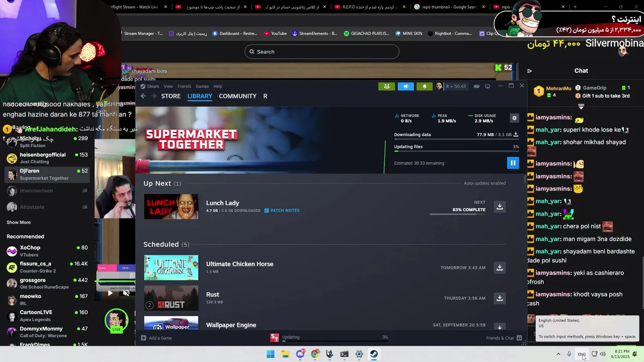Switch to the COMMUNITY tab

(x=237, y=96)
